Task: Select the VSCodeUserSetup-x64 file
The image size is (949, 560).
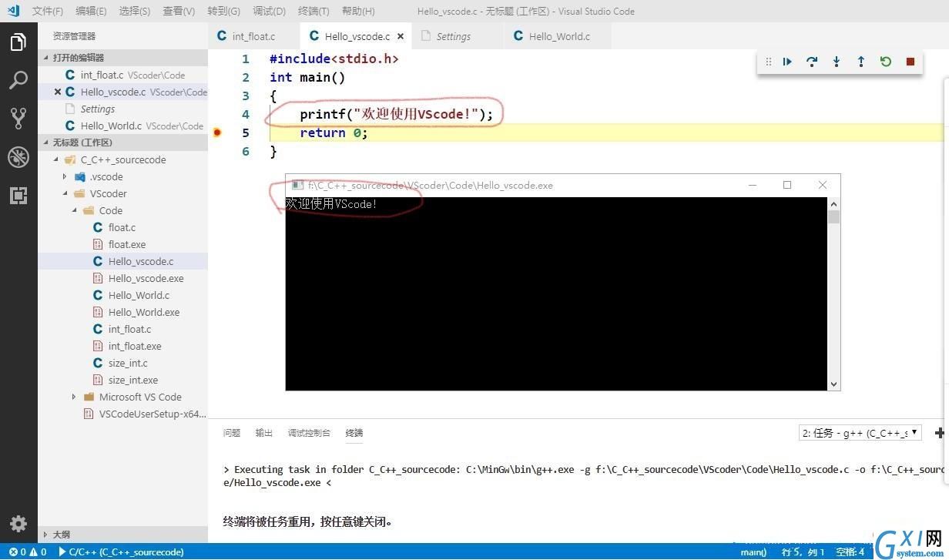Action: tap(153, 414)
